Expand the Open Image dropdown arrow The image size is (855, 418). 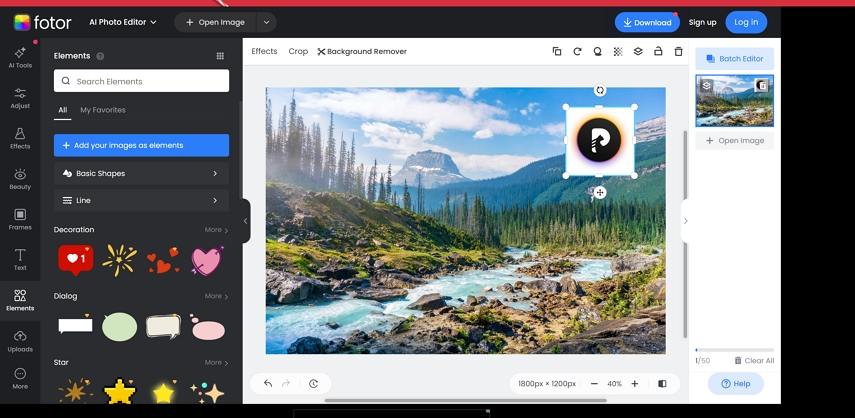pos(266,22)
